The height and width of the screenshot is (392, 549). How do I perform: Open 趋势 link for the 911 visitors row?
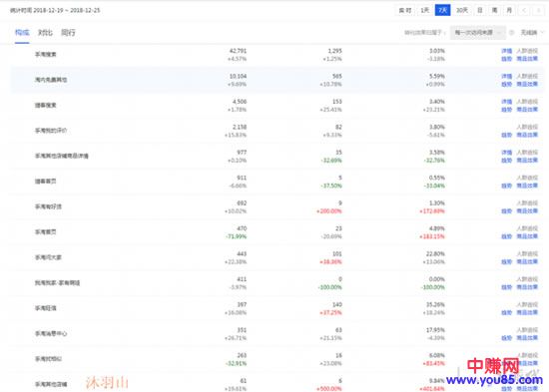coord(507,186)
